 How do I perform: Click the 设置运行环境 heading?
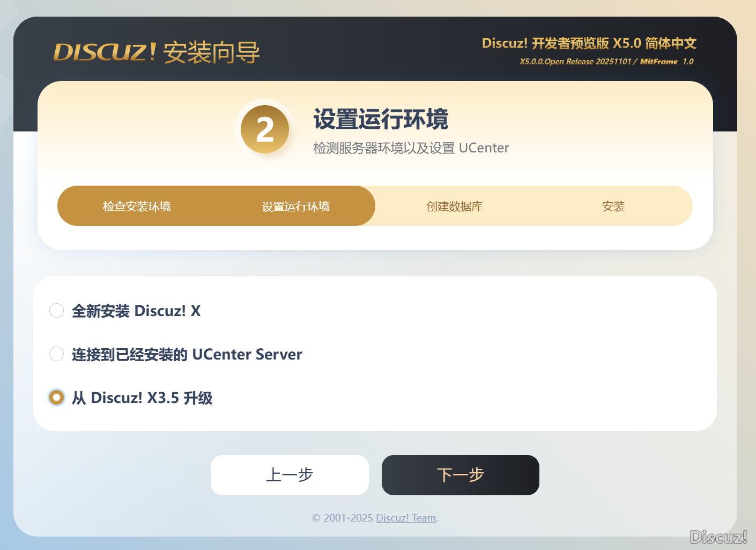click(381, 120)
